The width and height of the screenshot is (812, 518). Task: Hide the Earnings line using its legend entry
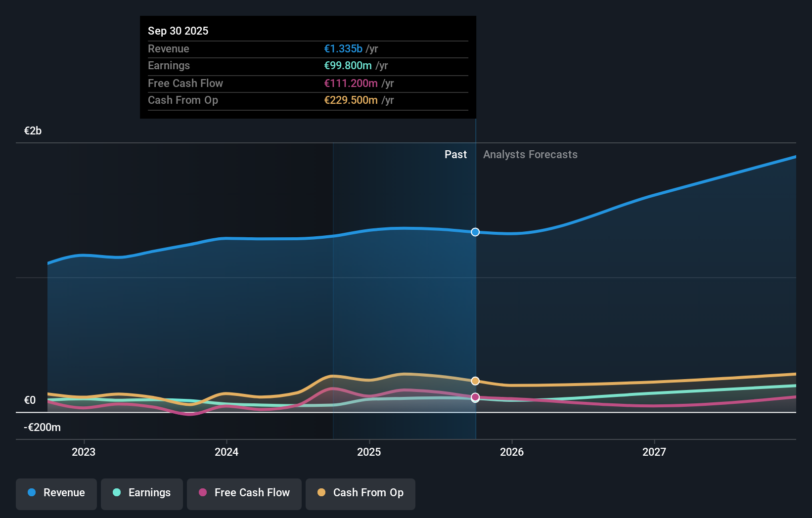(x=142, y=493)
